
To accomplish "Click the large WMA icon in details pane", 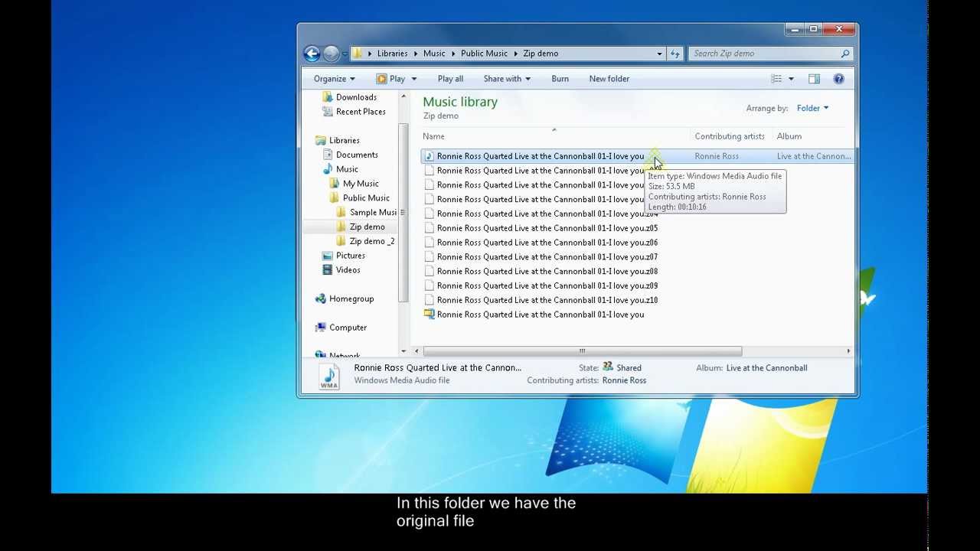I will 329,376.
